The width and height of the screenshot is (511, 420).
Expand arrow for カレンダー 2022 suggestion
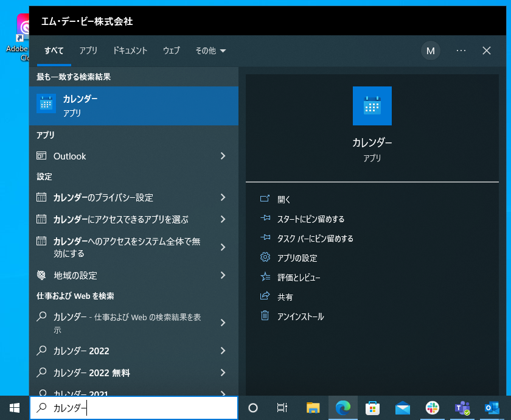(x=223, y=351)
